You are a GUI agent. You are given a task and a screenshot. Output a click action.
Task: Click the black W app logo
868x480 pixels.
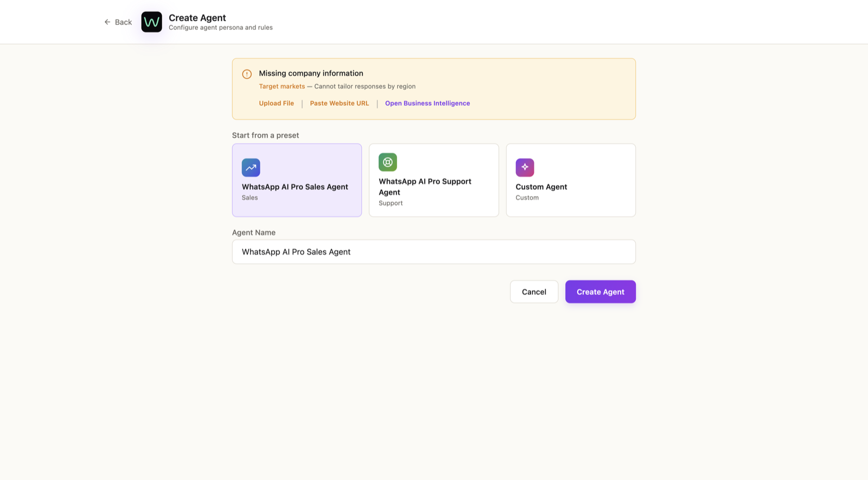[151, 22]
